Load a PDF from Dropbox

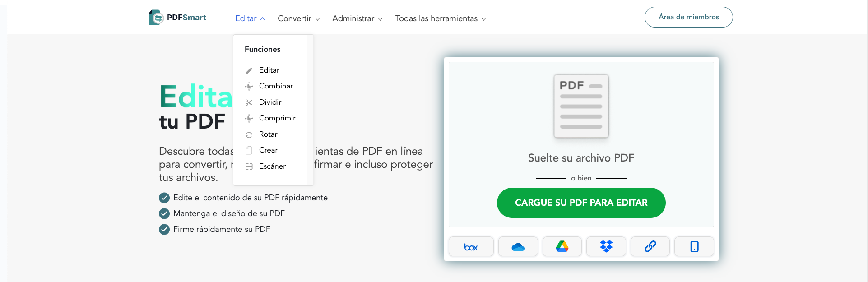coord(606,246)
